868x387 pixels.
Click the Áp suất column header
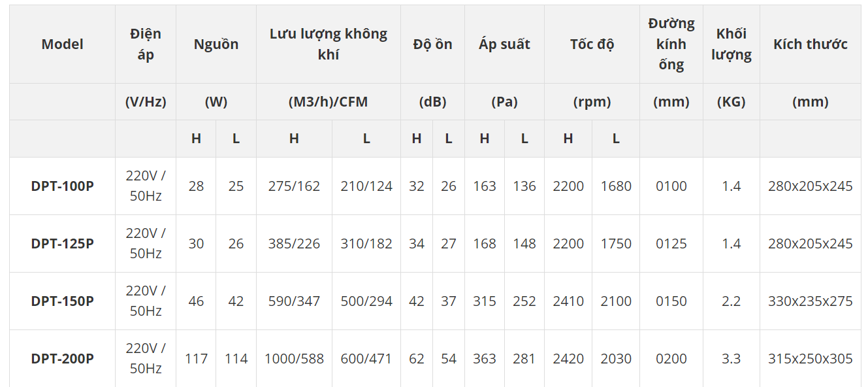pos(504,44)
